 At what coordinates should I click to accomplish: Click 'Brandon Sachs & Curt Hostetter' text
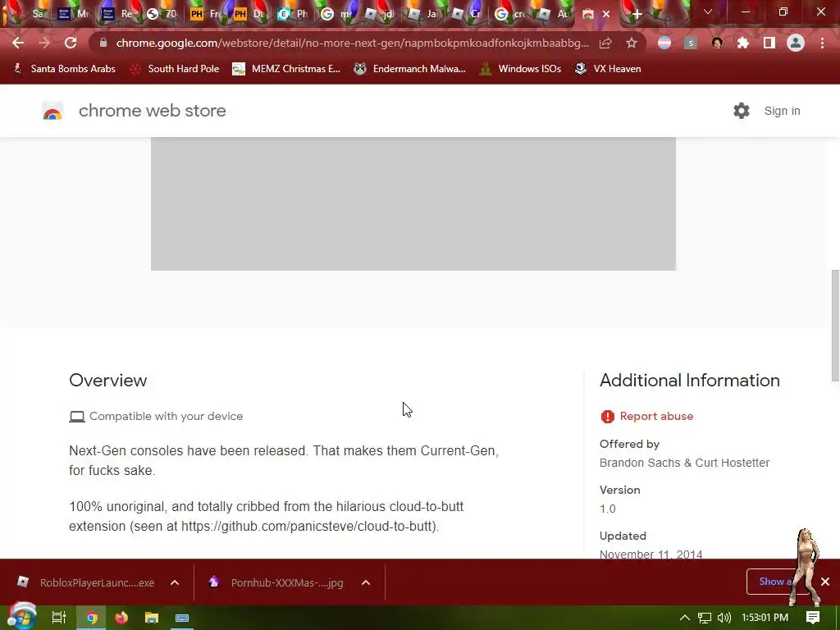tap(684, 463)
